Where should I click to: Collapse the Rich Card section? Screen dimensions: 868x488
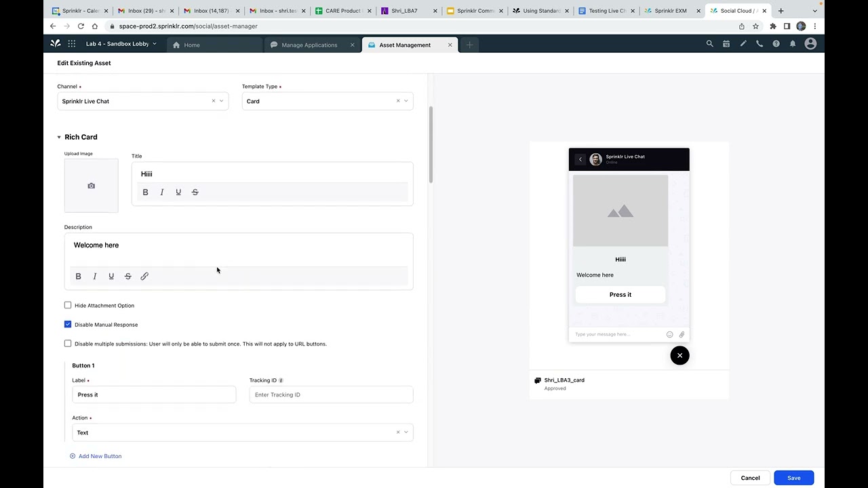(x=60, y=138)
